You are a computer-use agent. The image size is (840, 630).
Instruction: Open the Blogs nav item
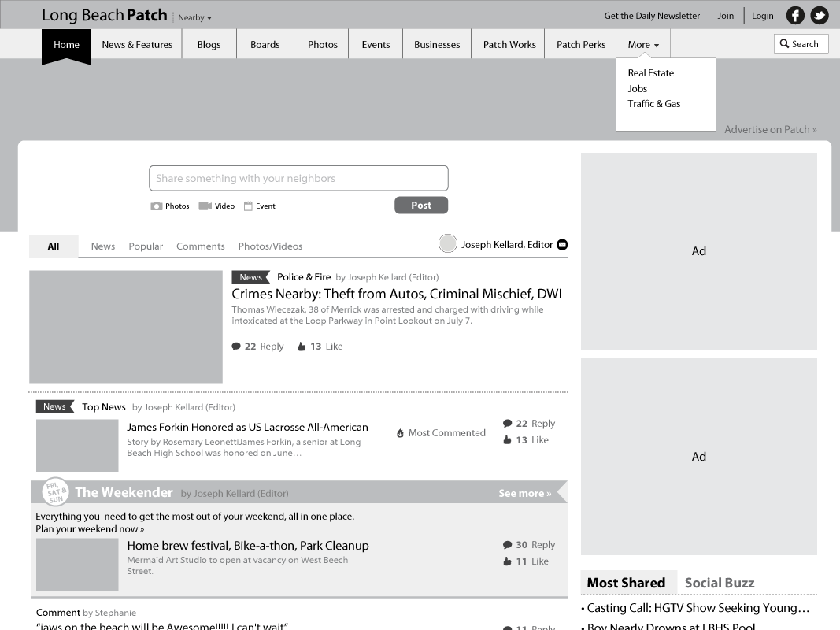pyautogui.click(x=209, y=44)
